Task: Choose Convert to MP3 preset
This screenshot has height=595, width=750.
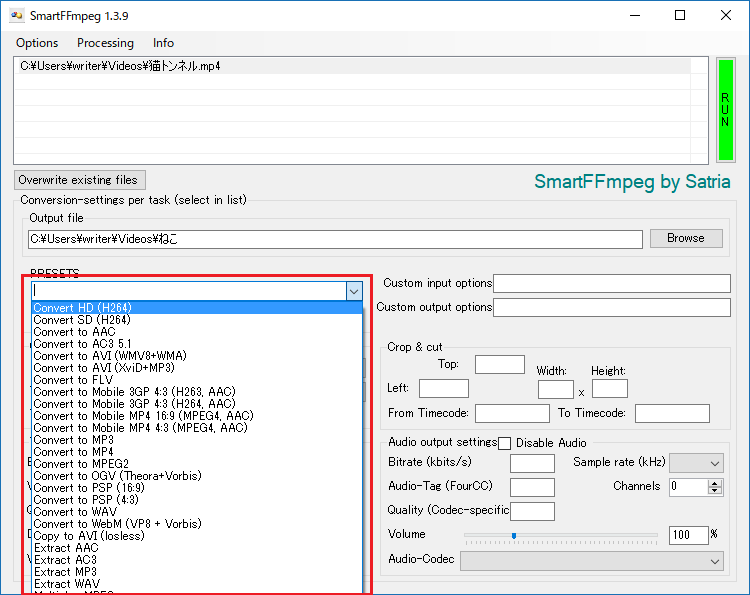Action: [197, 440]
